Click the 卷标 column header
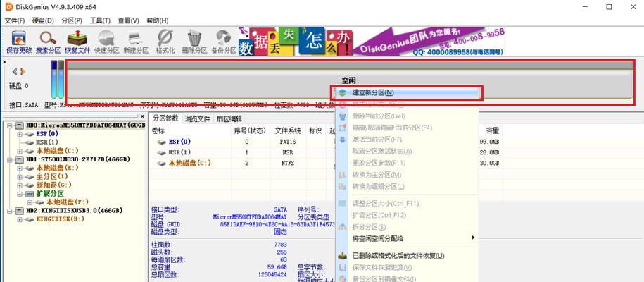The width and height of the screenshot is (644, 282). pos(191,130)
